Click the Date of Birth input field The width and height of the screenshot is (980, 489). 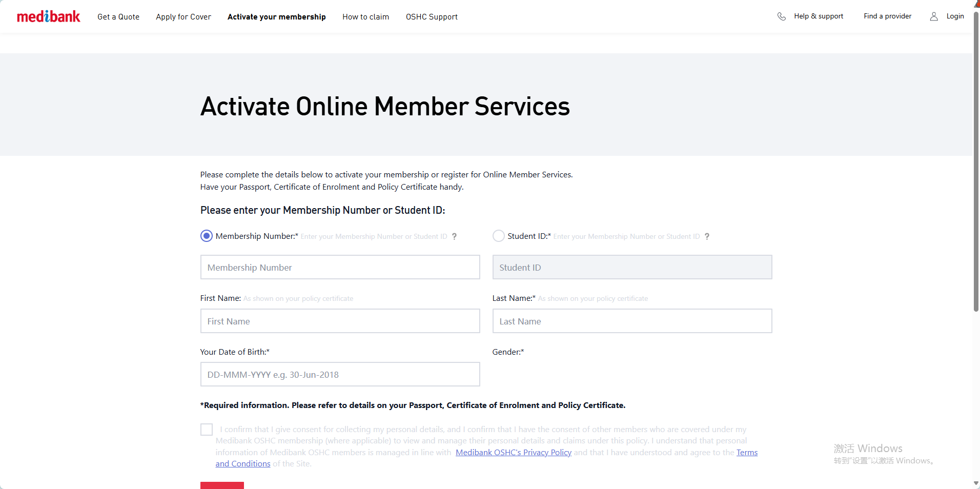(x=340, y=374)
